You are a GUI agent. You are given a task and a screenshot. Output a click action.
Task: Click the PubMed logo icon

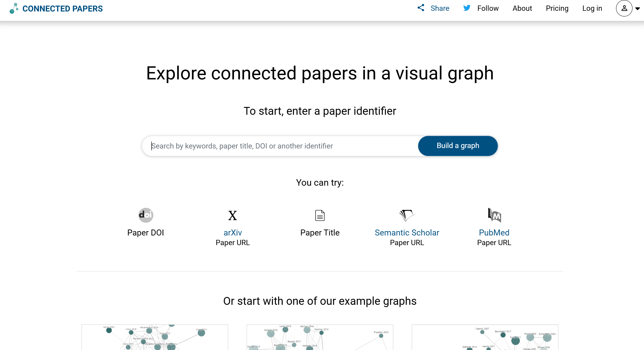pos(494,215)
